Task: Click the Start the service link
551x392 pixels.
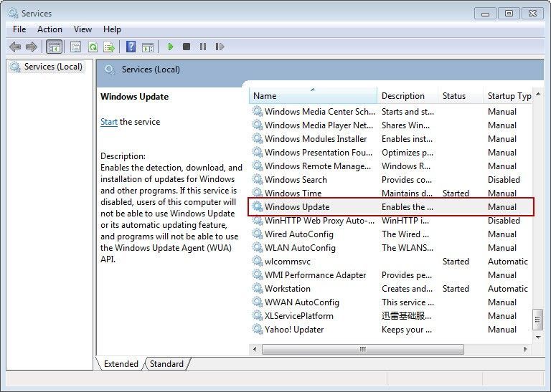Action: coord(109,122)
